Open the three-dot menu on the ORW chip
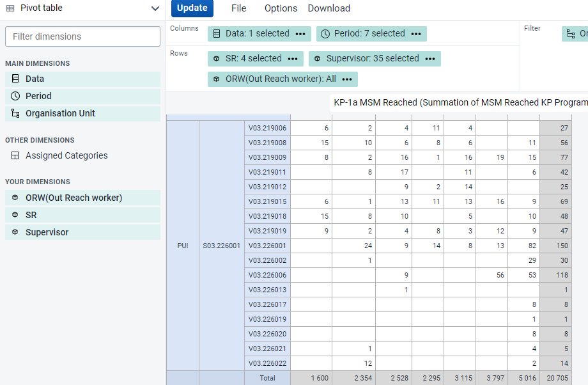Viewport: 588px width, 385px height. (x=347, y=79)
